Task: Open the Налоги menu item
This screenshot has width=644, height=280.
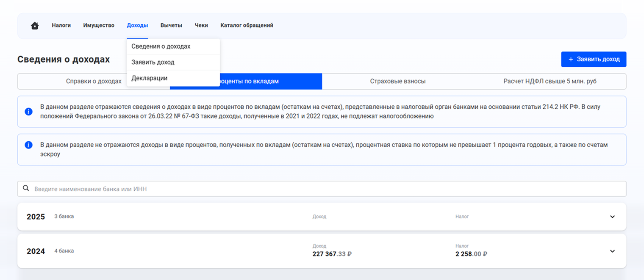Action: (61, 25)
